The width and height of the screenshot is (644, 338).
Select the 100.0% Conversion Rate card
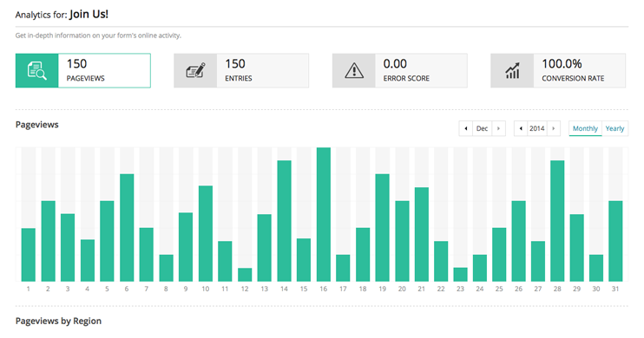point(558,70)
